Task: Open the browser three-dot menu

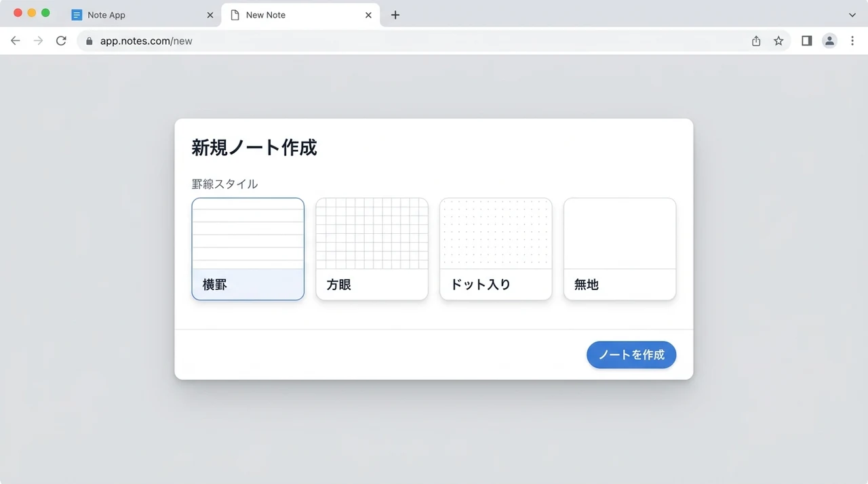Action: click(x=852, y=41)
